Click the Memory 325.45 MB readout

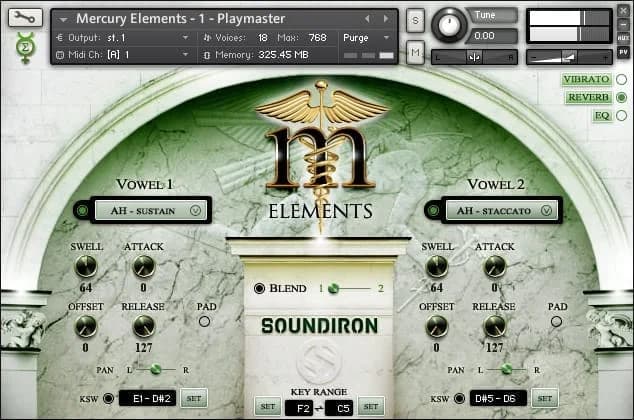click(283, 55)
